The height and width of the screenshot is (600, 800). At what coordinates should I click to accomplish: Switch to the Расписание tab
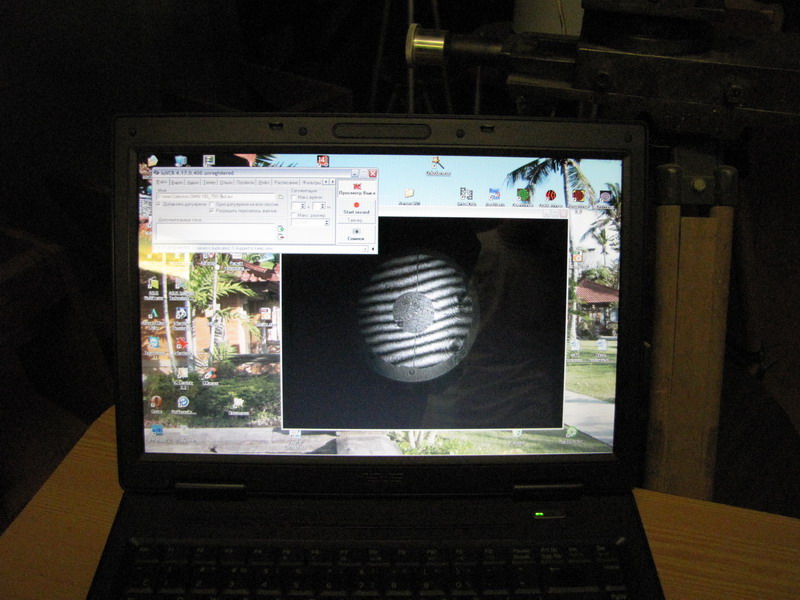tap(285, 182)
